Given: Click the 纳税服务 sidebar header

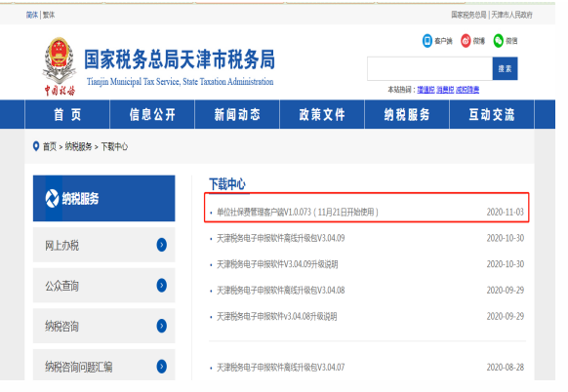Looking at the screenshot, I should (104, 198).
